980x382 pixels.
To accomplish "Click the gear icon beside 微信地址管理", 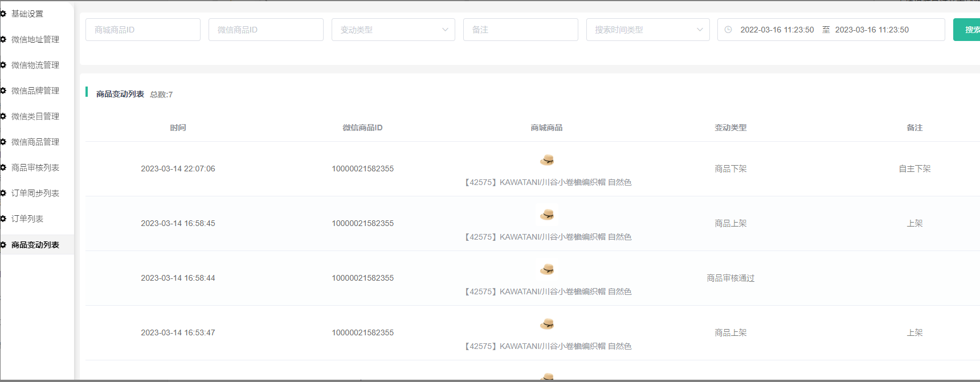I will 3,39.
